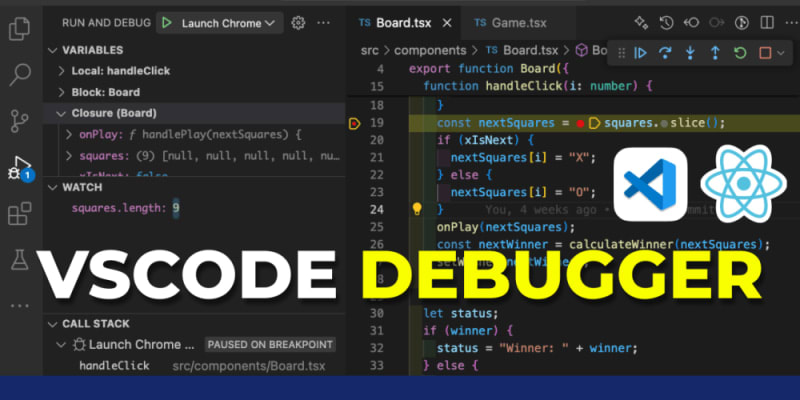The height and width of the screenshot is (400, 800).
Task: Select handleClick frame in call stack
Action: tap(114, 365)
